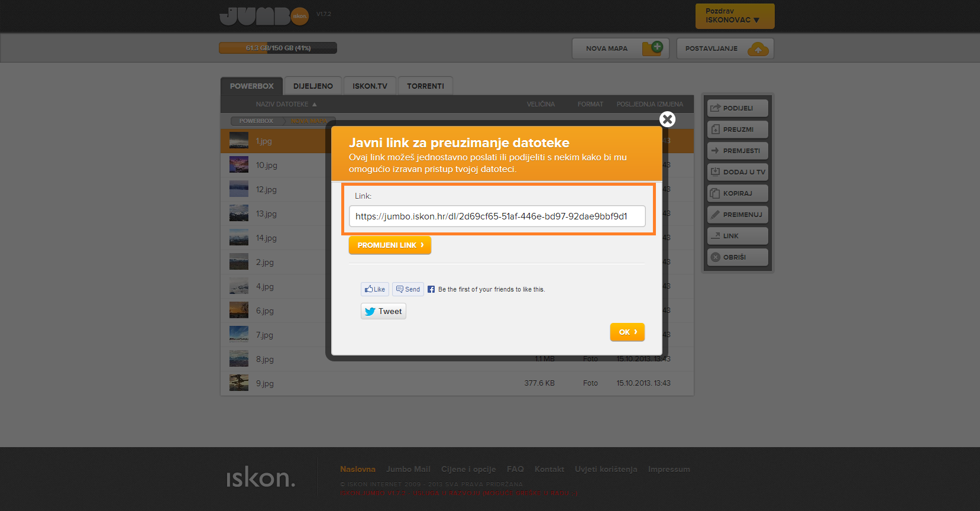Create a new folder with NOVA MAPA

620,48
